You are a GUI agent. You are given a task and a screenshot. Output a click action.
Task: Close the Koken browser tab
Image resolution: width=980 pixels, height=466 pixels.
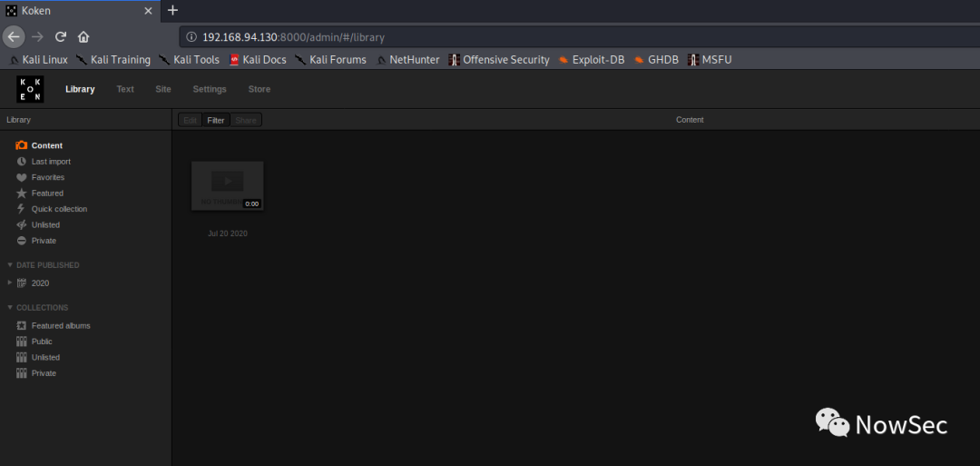[x=148, y=11]
